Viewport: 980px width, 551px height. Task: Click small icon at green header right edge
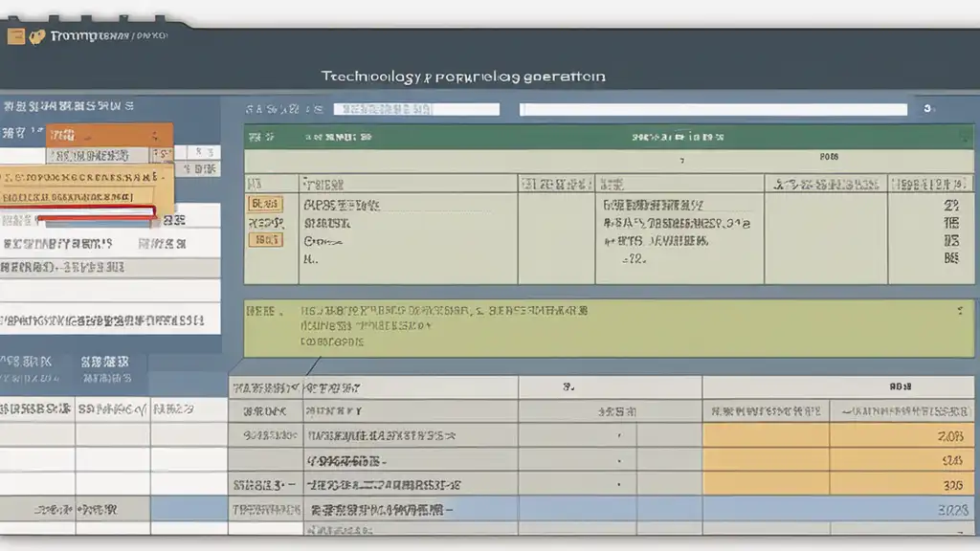tap(962, 137)
